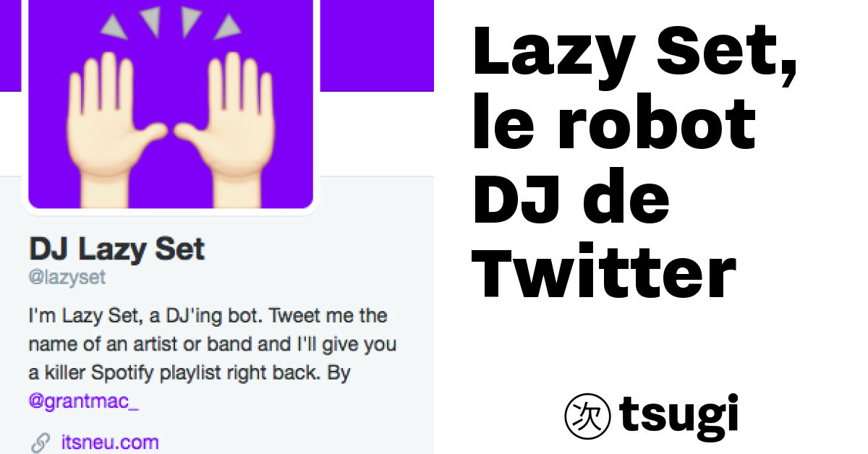868x454 pixels.
Task: Click the tsugi wordmark text
Action: click(678, 416)
